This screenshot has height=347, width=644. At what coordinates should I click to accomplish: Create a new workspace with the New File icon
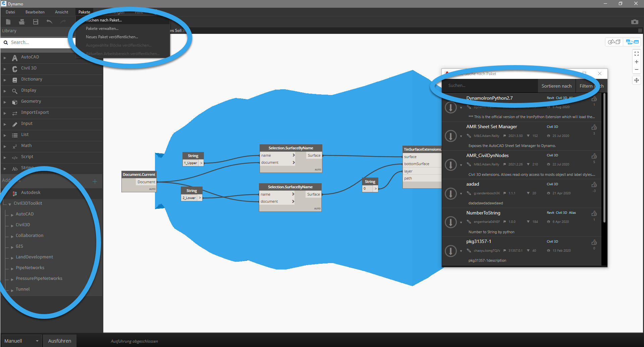8,21
